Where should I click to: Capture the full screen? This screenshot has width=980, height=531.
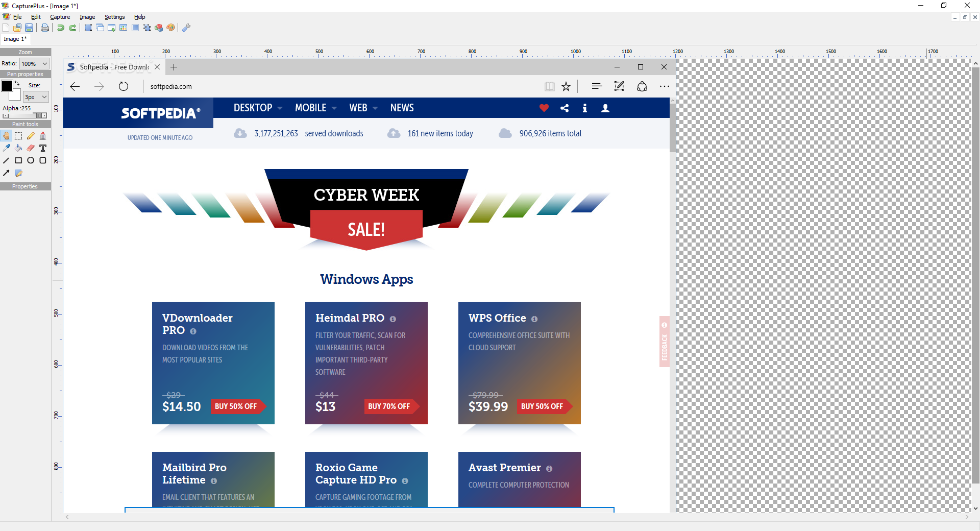coord(135,28)
